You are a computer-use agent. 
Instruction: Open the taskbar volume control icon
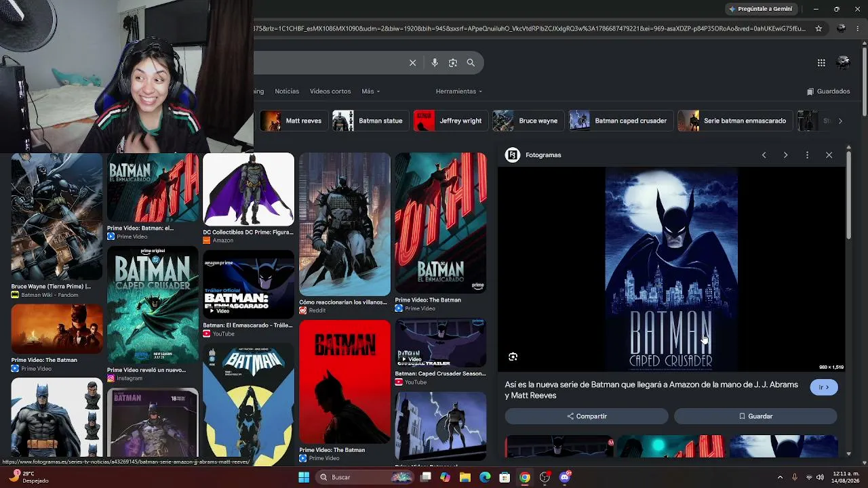[x=820, y=477]
